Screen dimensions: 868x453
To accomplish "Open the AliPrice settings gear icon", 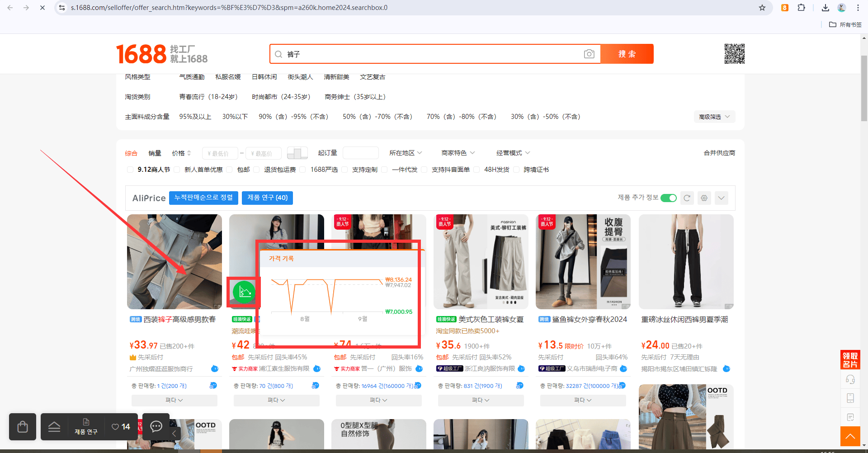I will (704, 198).
